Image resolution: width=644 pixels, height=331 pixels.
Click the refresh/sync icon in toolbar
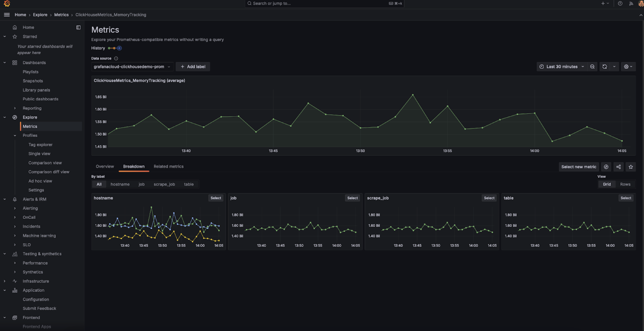coord(604,66)
